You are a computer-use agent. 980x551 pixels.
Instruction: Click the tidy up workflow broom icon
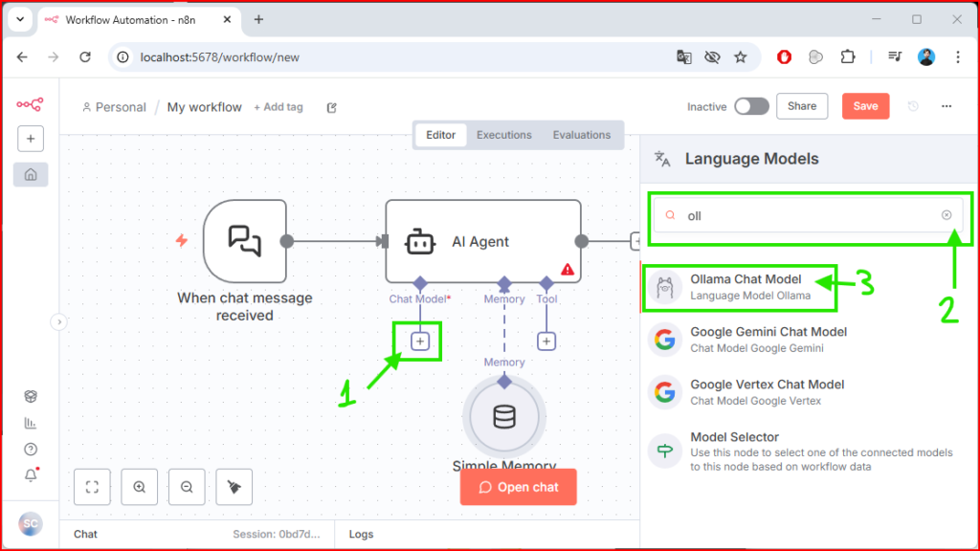234,487
